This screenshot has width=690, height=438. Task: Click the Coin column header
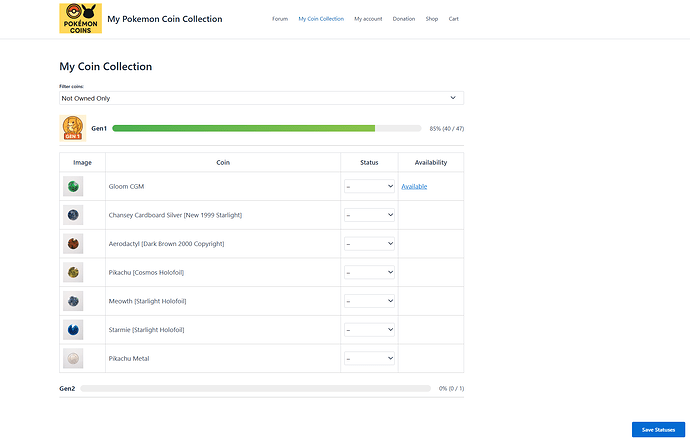pyautogui.click(x=223, y=162)
